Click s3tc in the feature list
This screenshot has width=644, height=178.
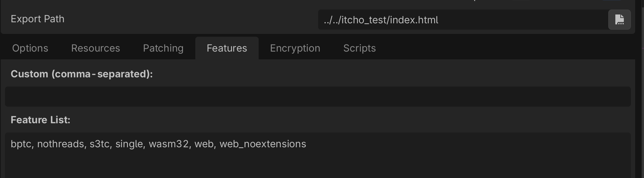coord(99,144)
